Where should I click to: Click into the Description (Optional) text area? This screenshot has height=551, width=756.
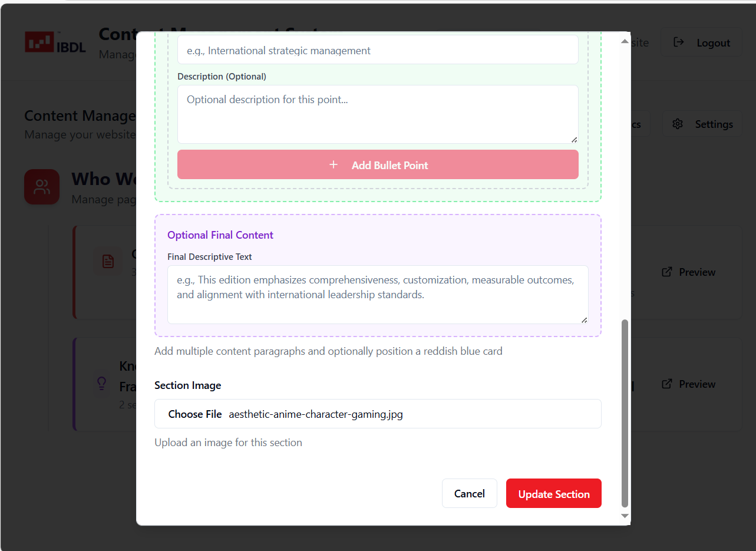tap(378, 114)
